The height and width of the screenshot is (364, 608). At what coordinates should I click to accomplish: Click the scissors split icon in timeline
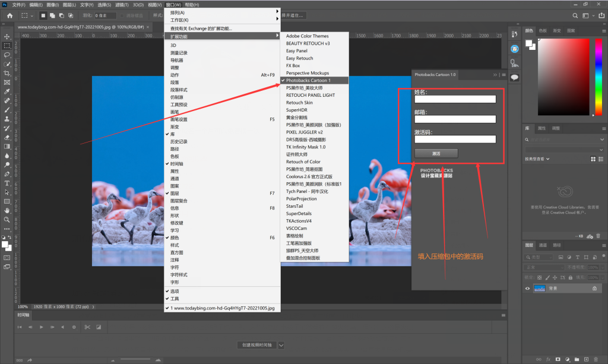pyautogui.click(x=87, y=327)
